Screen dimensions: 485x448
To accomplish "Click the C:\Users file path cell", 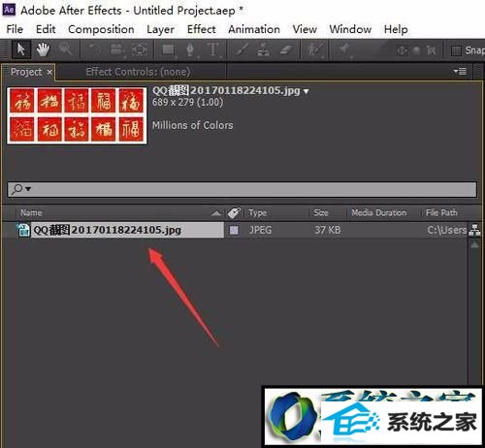I will (447, 230).
